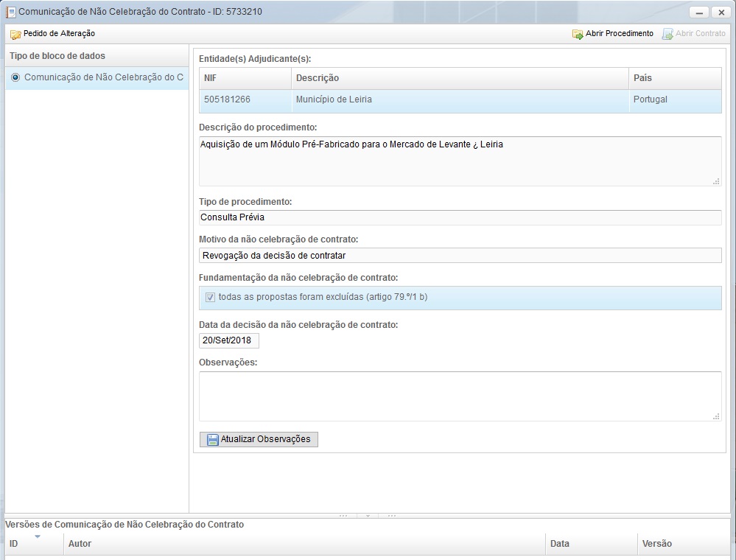Click the Descrição column header
Viewport: 736px width, 560px height.
[317, 78]
